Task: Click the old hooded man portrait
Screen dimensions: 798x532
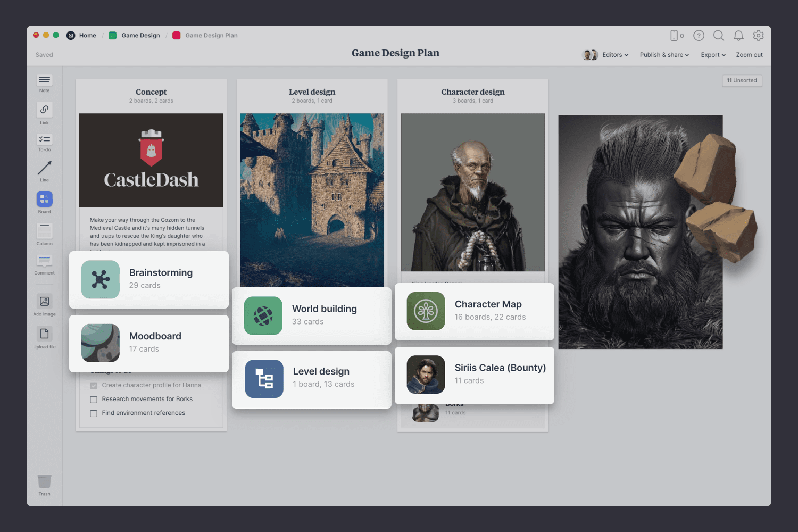Action: click(473, 192)
